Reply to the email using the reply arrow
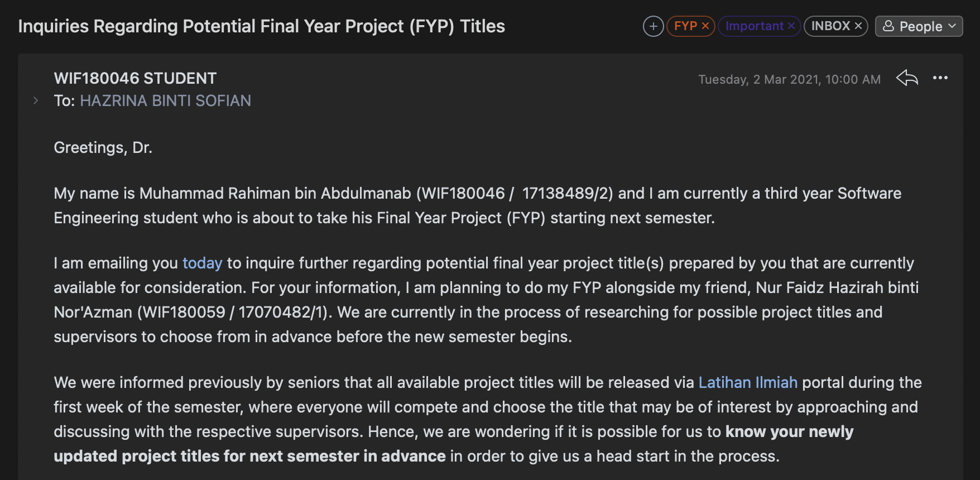This screenshot has width=980, height=480. 906,79
